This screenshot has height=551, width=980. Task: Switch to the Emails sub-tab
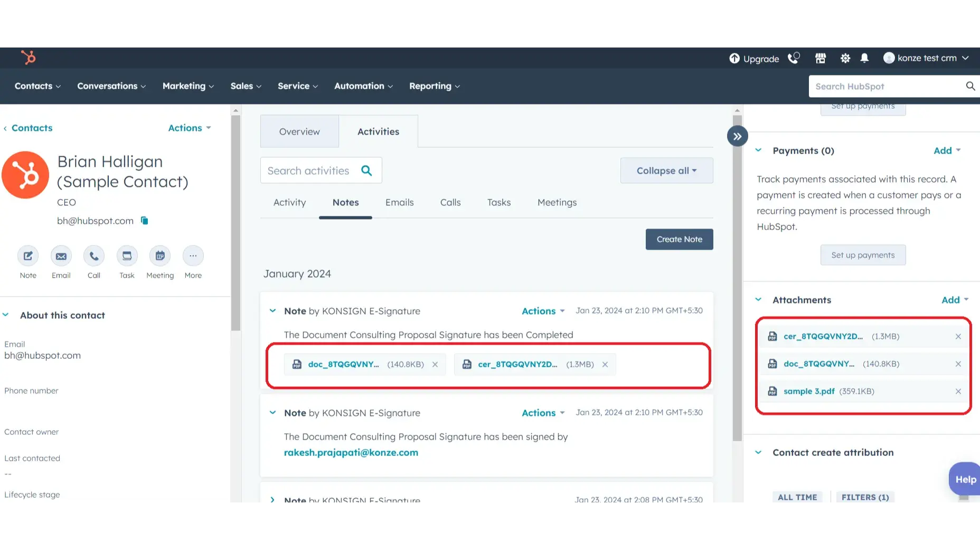click(x=399, y=203)
